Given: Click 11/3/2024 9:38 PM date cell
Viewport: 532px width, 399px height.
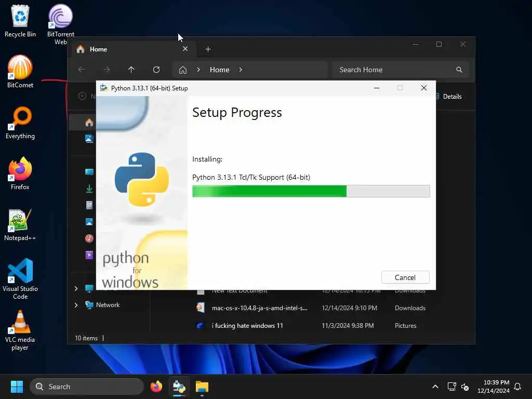Looking at the screenshot, I should [x=348, y=326].
